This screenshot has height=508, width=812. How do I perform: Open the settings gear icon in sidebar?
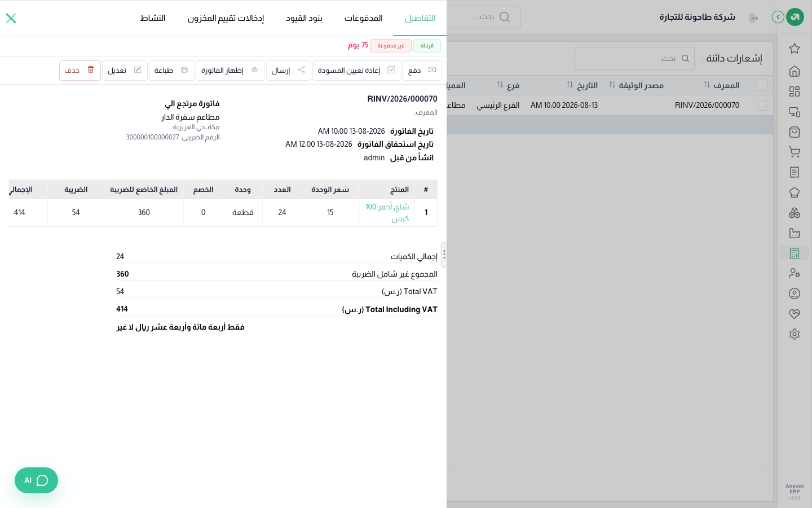(795, 334)
